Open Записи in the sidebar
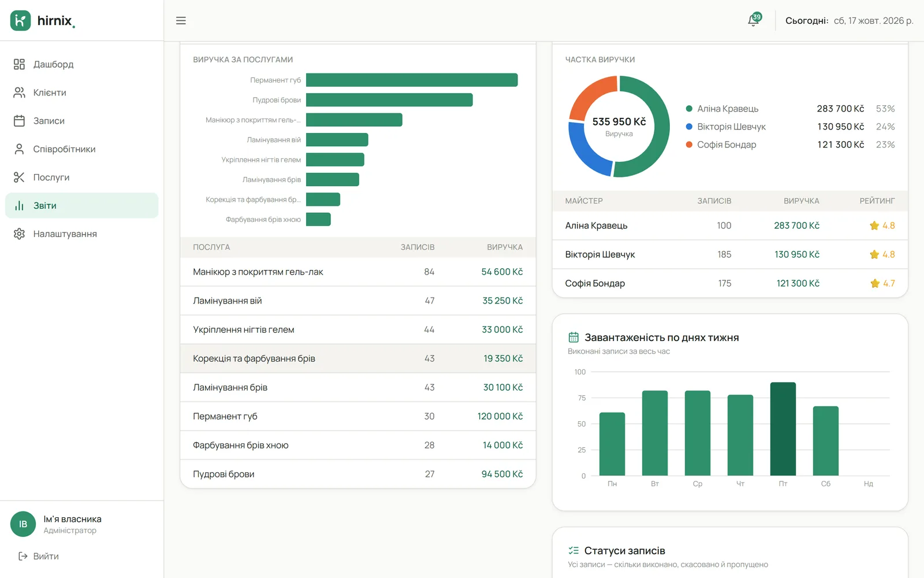Image resolution: width=924 pixels, height=578 pixels. (81, 121)
